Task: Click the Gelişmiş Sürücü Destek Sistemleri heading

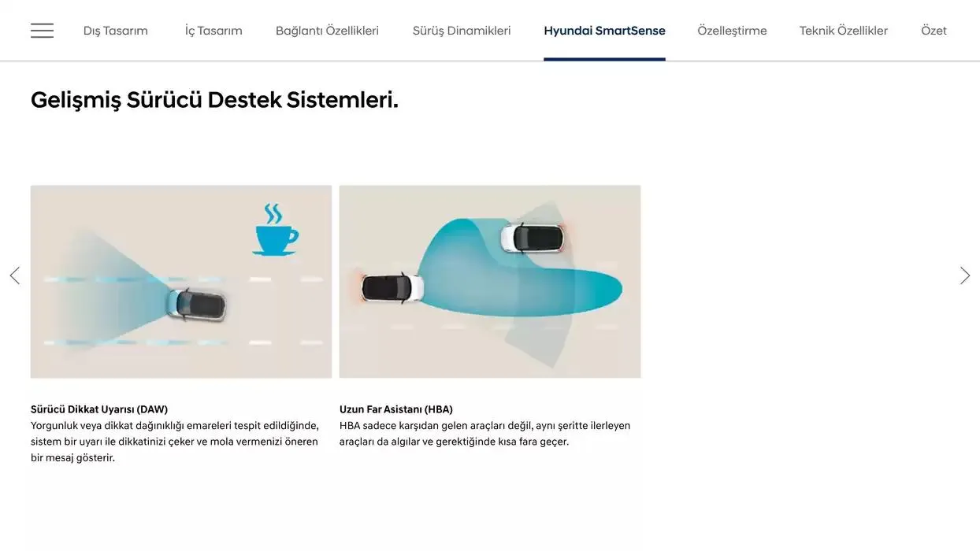Action: point(214,100)
